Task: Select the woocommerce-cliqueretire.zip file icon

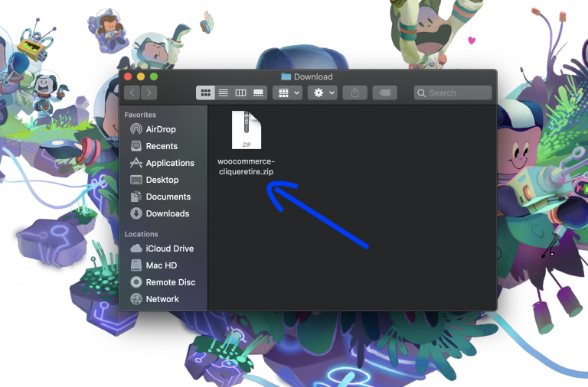Action: 246,130
